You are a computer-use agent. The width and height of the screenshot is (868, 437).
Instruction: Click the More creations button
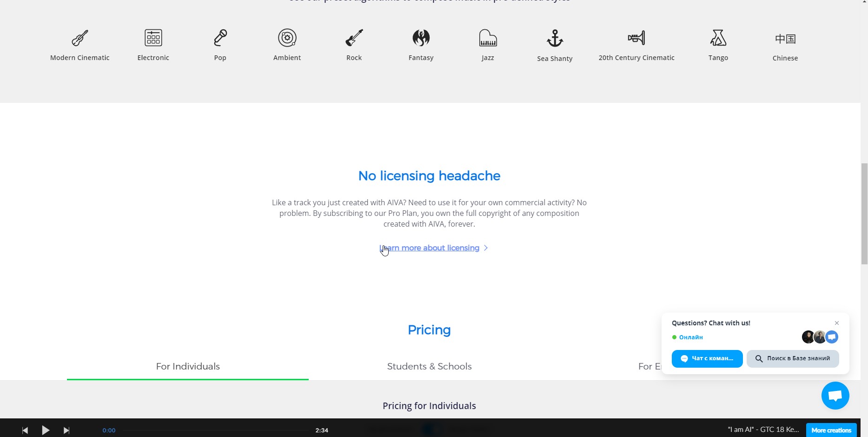coord(831,430)
